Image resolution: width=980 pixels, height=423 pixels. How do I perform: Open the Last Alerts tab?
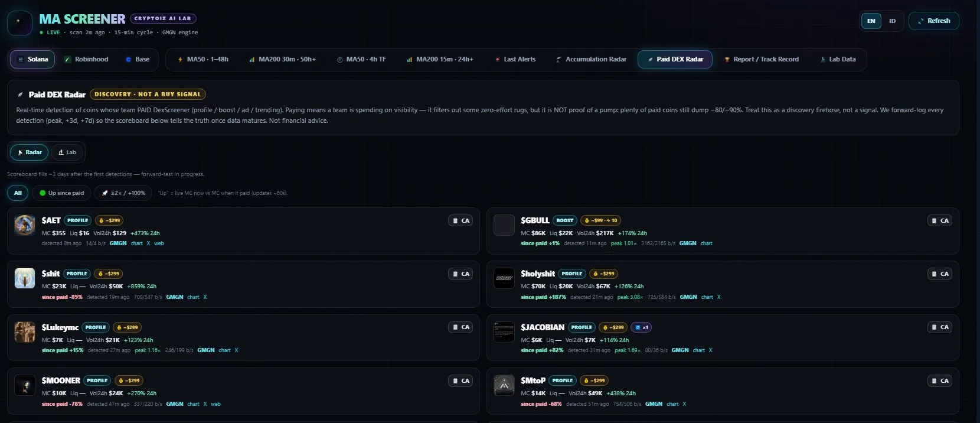pyautogui.click(x=515, y=59)
